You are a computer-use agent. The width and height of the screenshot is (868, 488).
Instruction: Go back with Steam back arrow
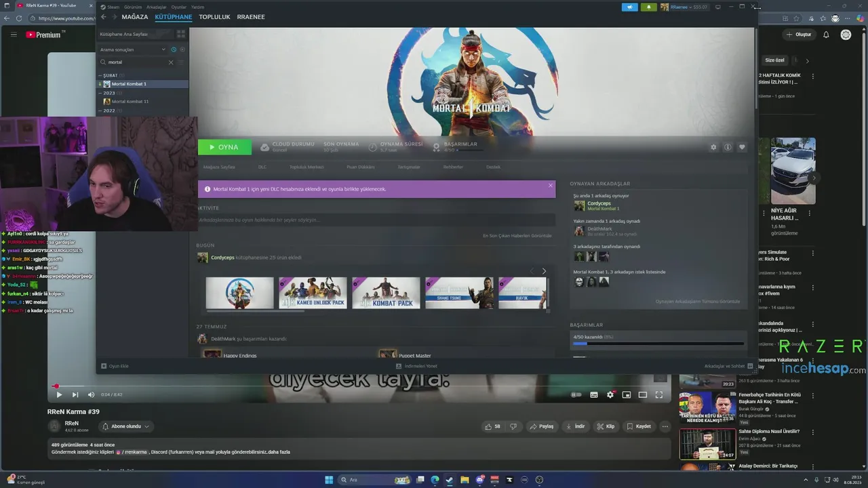104,17
